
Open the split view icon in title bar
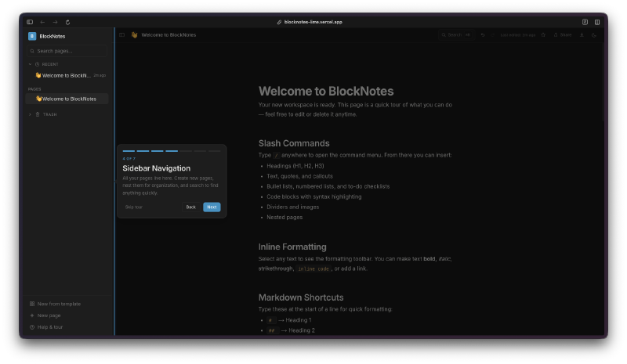click(x=597, y=22)
